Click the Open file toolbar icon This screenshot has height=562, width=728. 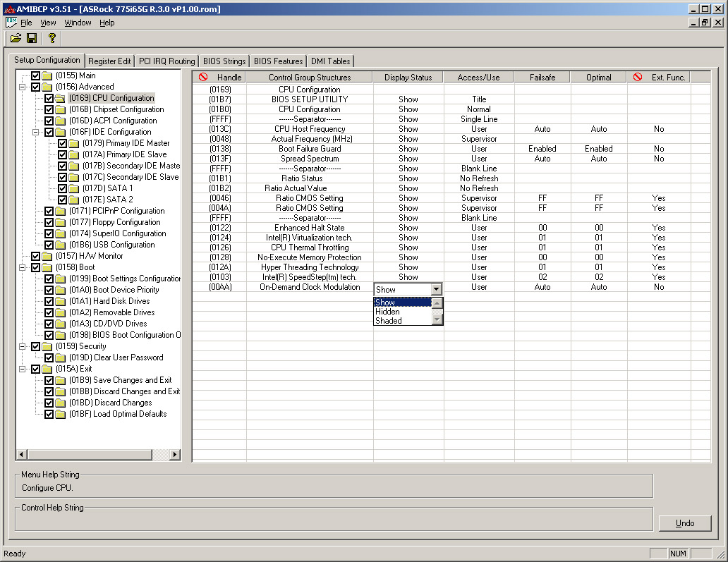pos(16,38)
